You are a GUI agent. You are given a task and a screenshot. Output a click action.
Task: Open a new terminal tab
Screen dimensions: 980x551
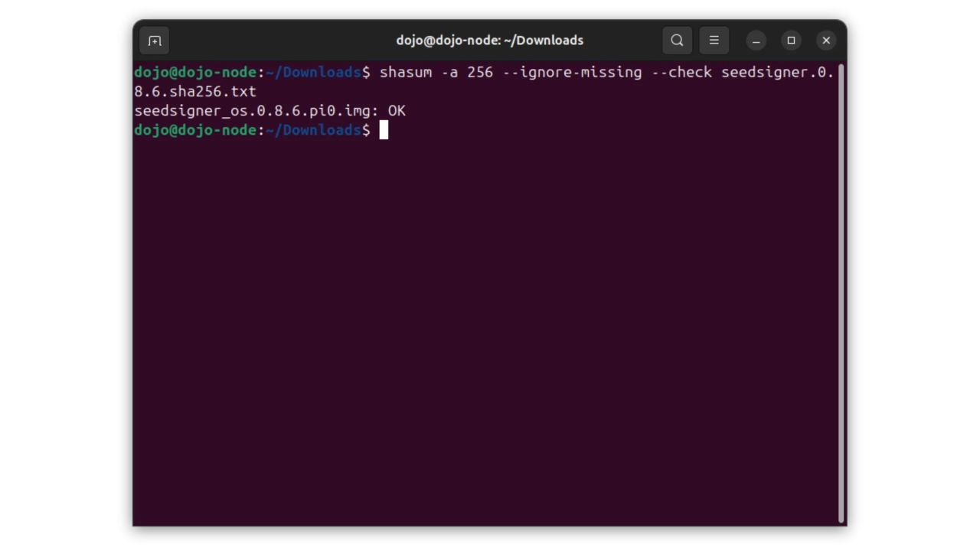155,41
